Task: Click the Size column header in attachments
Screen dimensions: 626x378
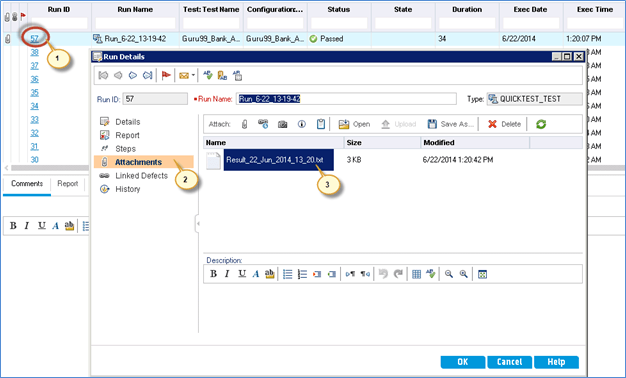Action: [382, 142]
